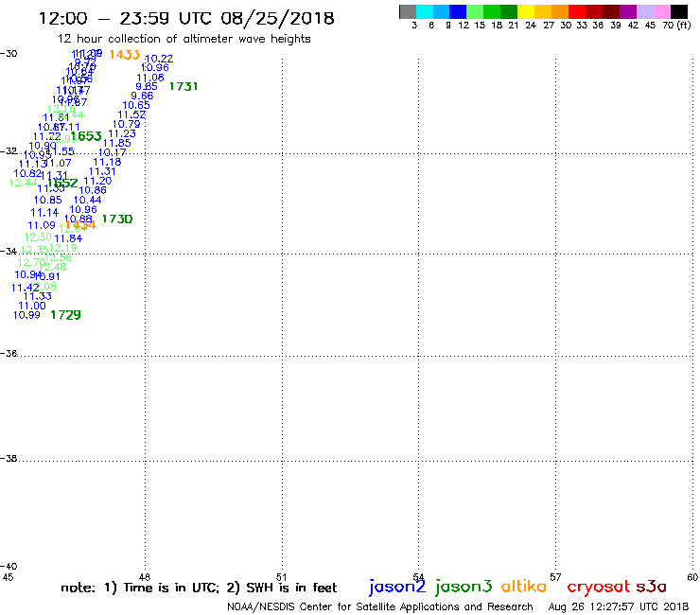Click the orange 1434 pass time label

tap(80, 225)
